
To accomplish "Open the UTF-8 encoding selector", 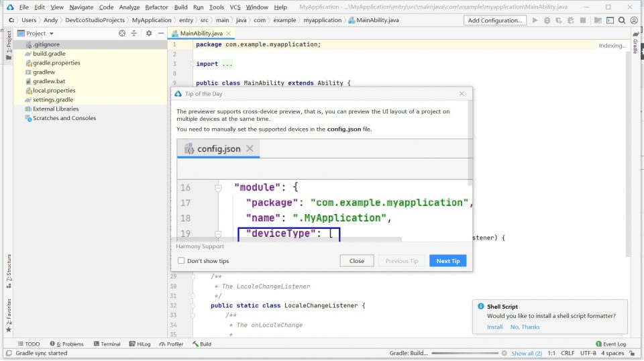I will [x=588, y=353].
